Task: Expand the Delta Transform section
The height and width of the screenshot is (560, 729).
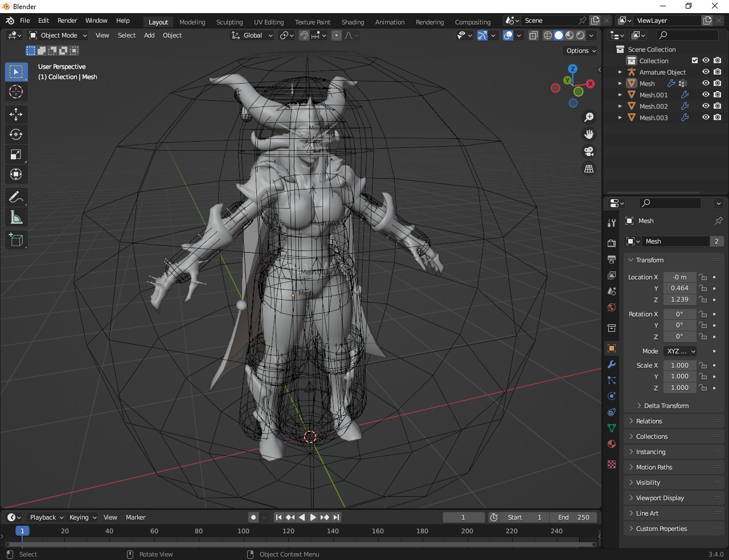Action: 666,406
